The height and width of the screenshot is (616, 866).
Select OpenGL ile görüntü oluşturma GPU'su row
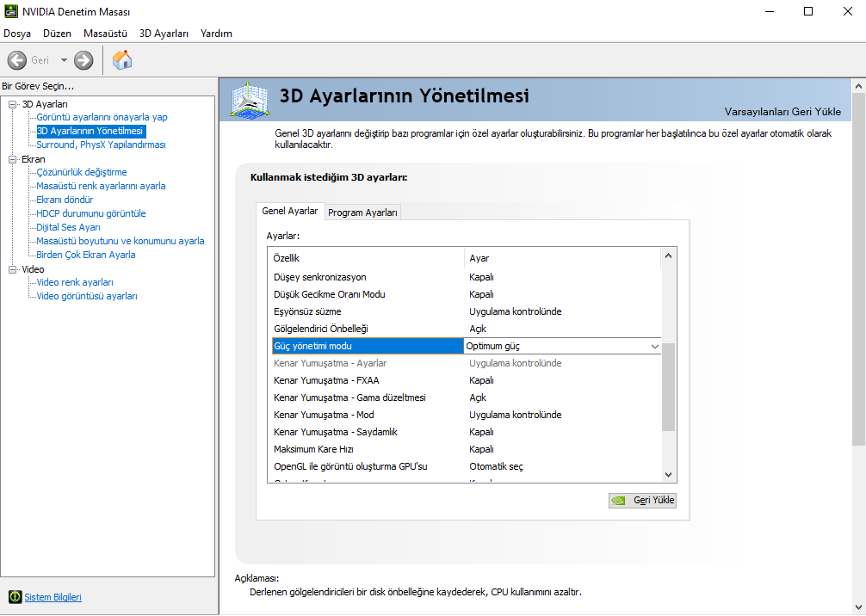[466, 465]
